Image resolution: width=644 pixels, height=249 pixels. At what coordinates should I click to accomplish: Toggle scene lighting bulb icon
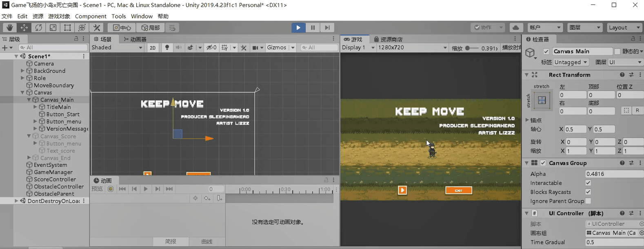167,47
